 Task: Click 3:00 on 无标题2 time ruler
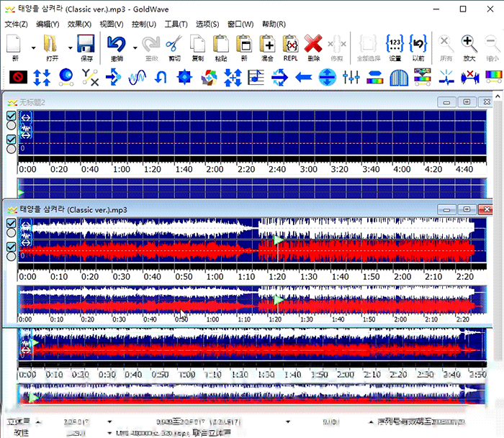point(308,169)
